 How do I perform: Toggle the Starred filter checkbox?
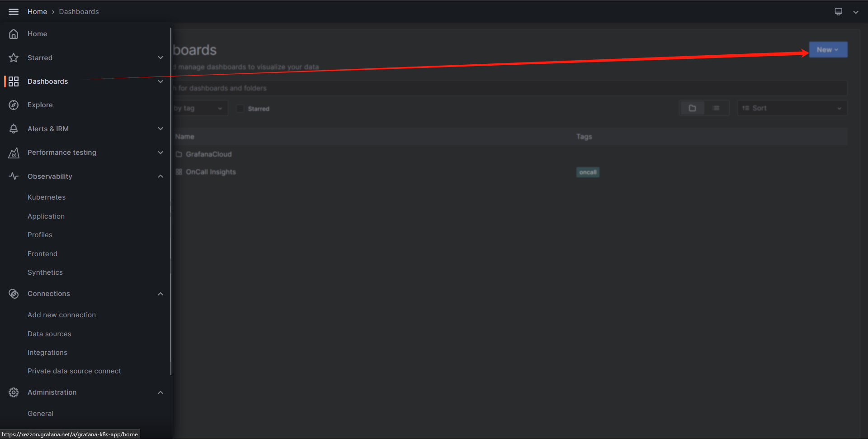click(x=240, y=109)
